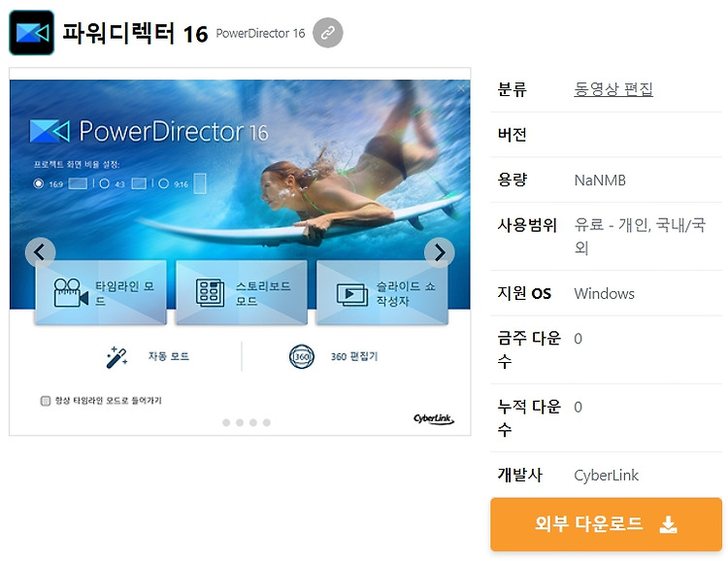Open Timeline mode with the camera icon

pos(71,292)
